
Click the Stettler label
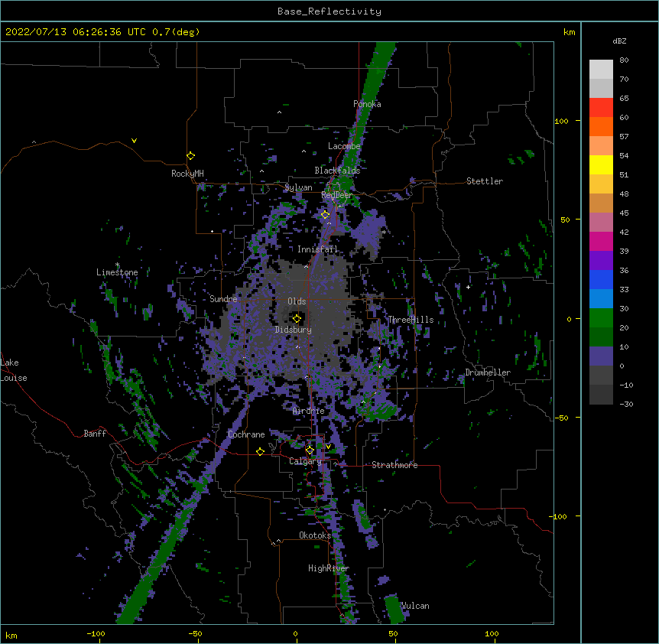click(x=485, y=181)
